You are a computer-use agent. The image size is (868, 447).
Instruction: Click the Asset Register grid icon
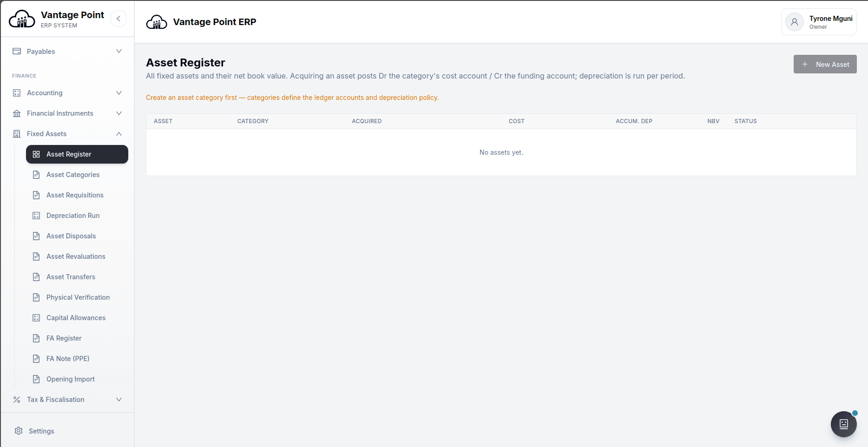tap(36, 154)
